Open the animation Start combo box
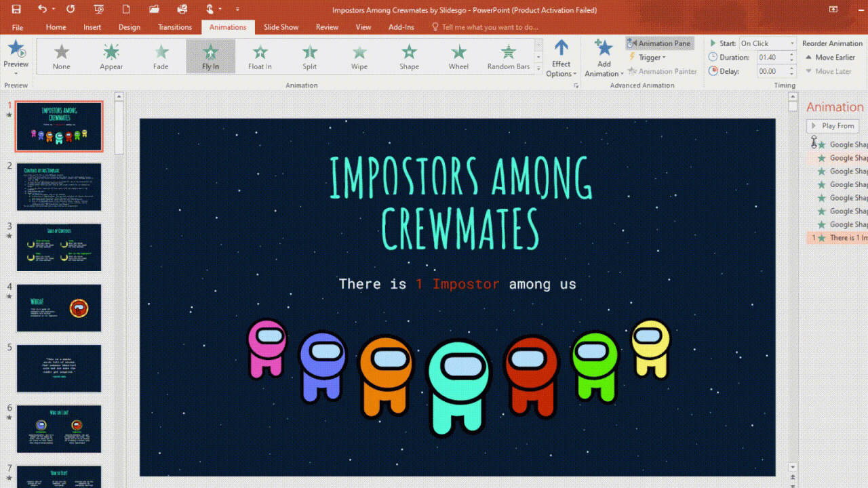The height and width of the screenshot is (488, 868). (767, 43)
